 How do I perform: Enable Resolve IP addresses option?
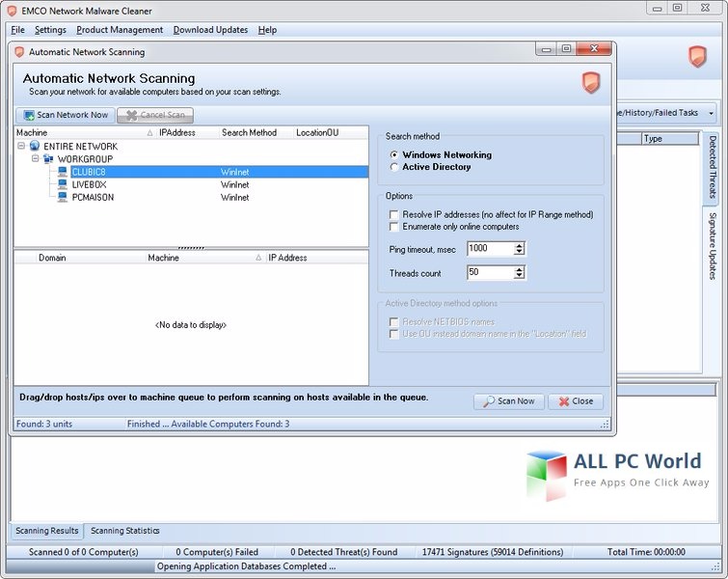point(393,214)
